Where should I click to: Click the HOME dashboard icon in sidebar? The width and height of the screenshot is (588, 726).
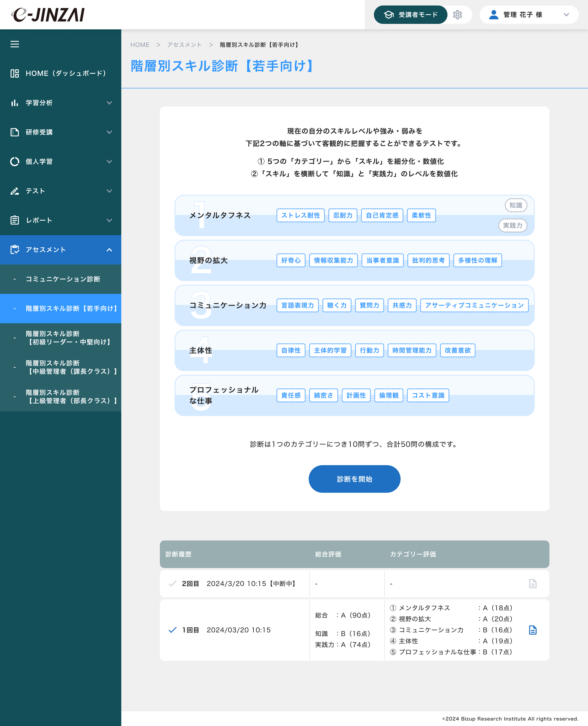(15, 73)
